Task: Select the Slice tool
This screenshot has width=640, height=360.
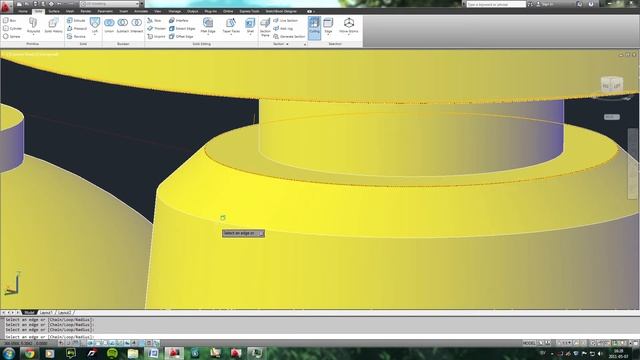Action: (x=154, y=20)
